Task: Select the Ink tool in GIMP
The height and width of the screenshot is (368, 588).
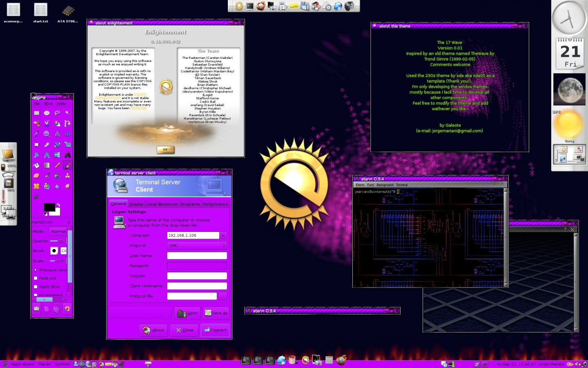Action: point(57,176)
